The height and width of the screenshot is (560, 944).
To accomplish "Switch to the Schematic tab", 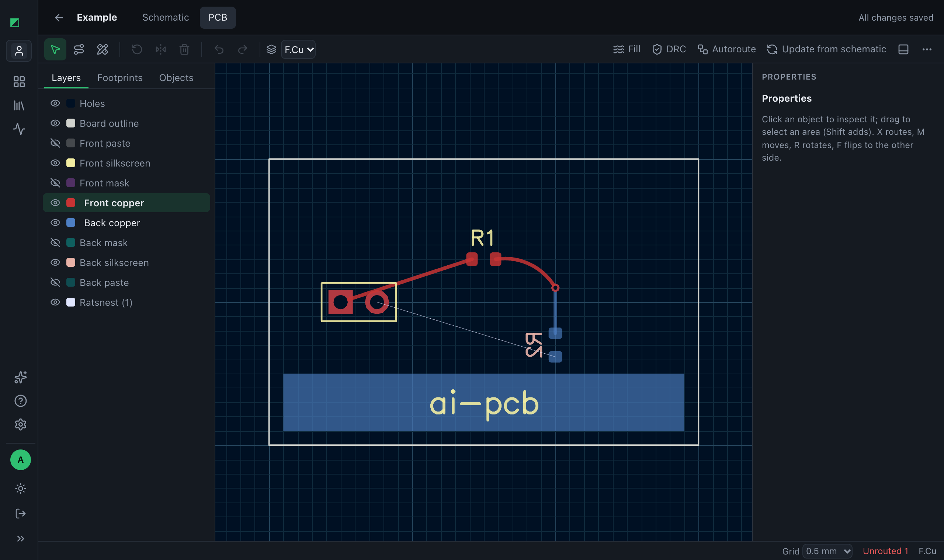I will pos(166,18).
